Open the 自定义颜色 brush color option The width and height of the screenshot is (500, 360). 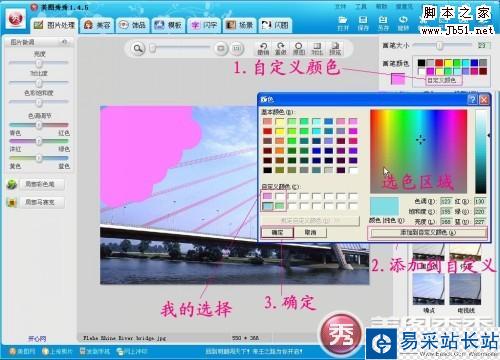click(441, 80)
